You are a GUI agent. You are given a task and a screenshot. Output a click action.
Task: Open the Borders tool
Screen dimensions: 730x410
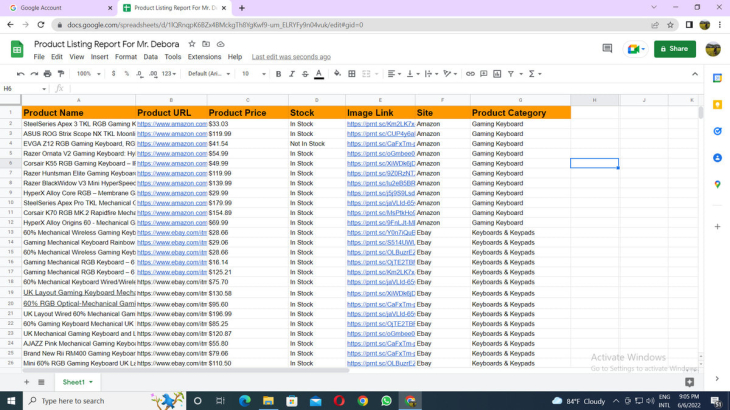tap(352, 74)
